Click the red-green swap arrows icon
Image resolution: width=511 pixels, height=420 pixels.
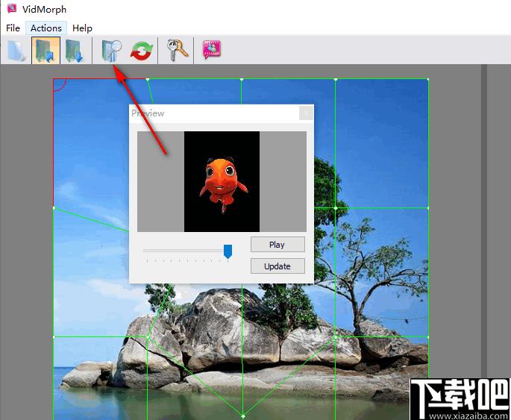[142, 51]
